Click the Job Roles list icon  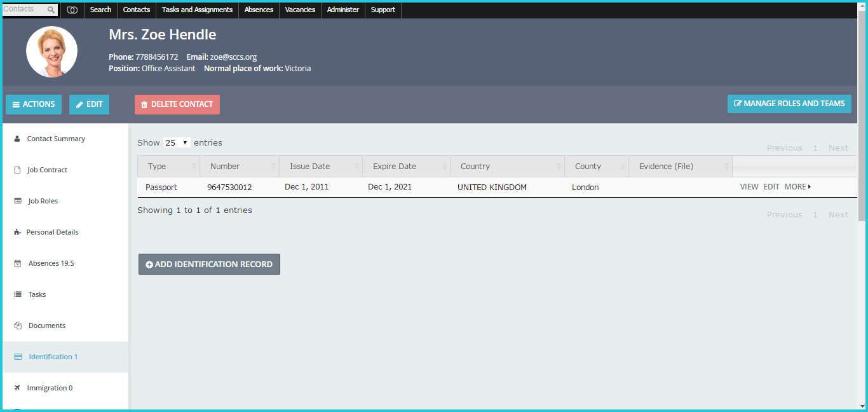point(18,201)
